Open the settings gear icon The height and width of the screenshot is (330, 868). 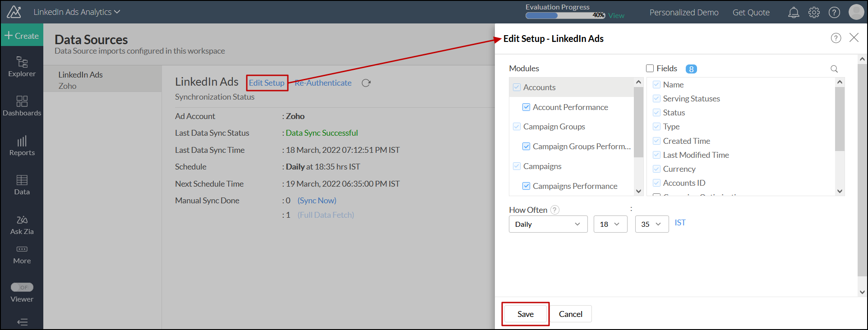click(x=814, y=13)
